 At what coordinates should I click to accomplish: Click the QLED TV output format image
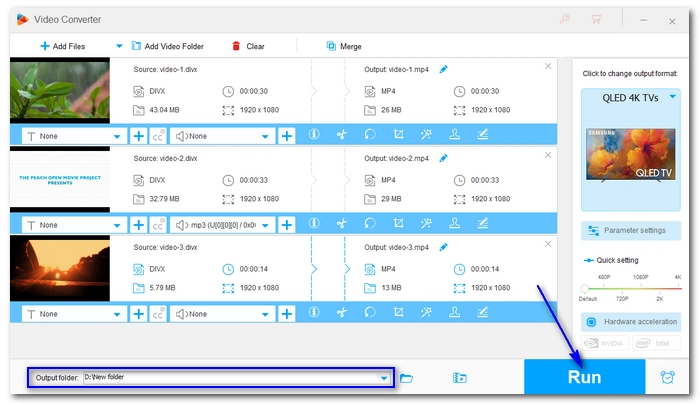click(x=630, y=154)
